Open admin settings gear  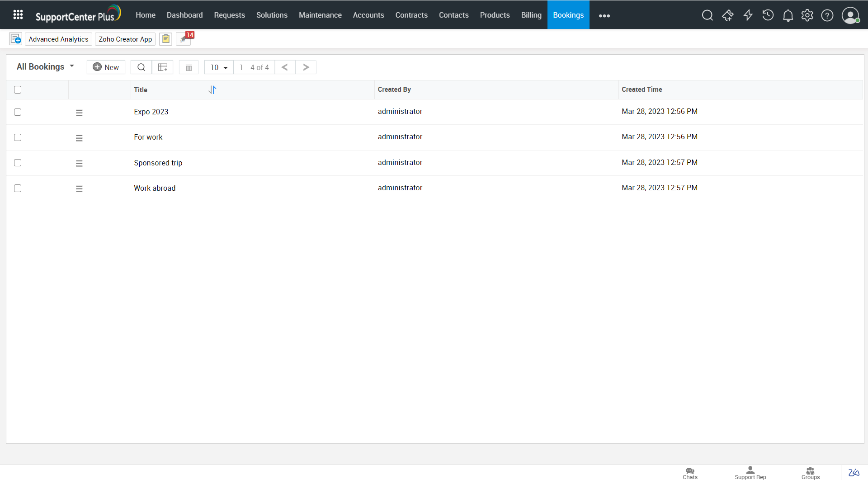[x=807, y=15]
